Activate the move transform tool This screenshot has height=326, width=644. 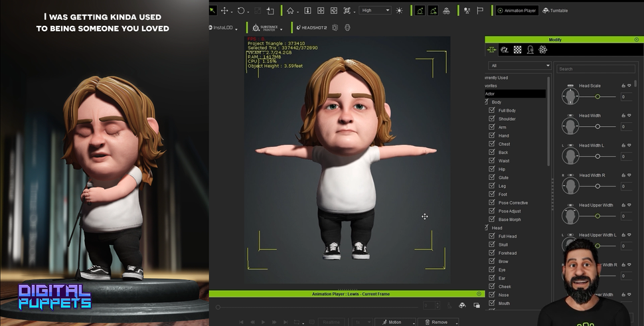224,11
